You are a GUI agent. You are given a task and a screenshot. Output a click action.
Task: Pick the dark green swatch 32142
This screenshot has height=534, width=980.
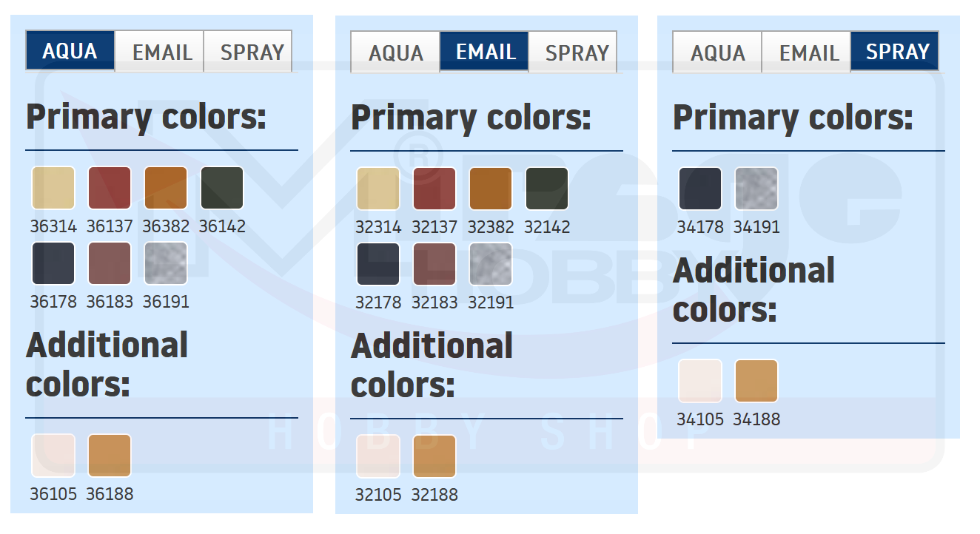pyautogui.click(x=547, y=189)
